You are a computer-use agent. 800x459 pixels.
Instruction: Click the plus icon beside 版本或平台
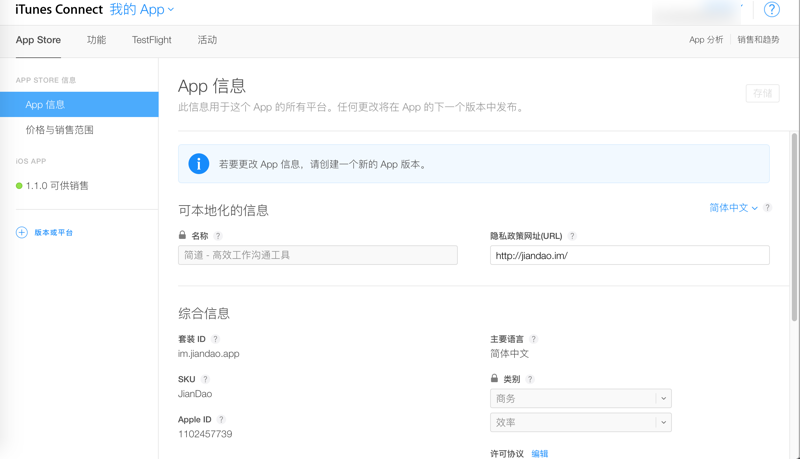click(21, 233)
